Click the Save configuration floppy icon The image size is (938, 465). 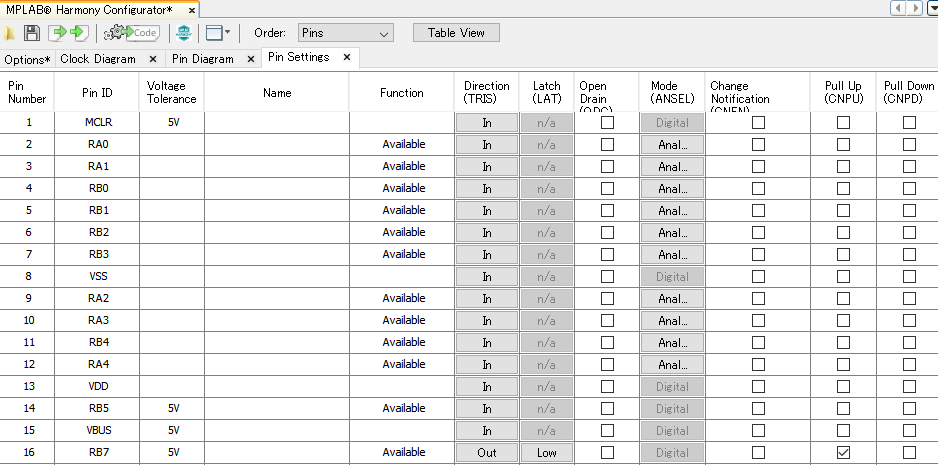32,33
